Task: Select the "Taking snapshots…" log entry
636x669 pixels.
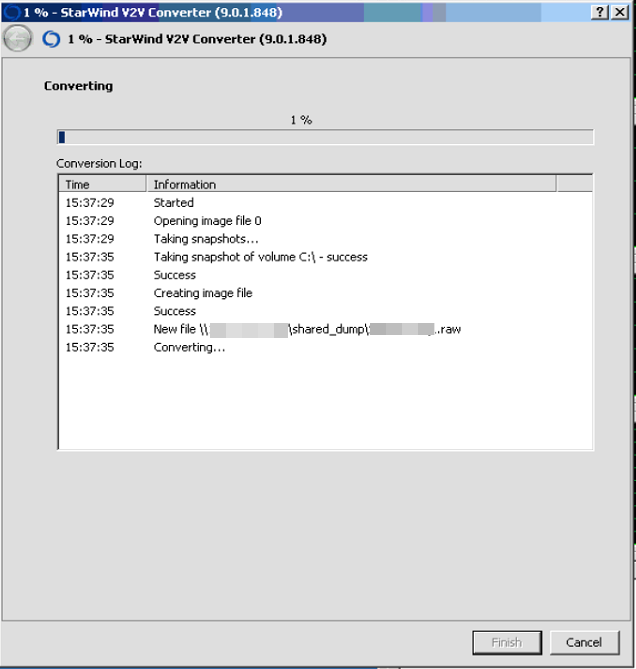Action: [205, 239]
